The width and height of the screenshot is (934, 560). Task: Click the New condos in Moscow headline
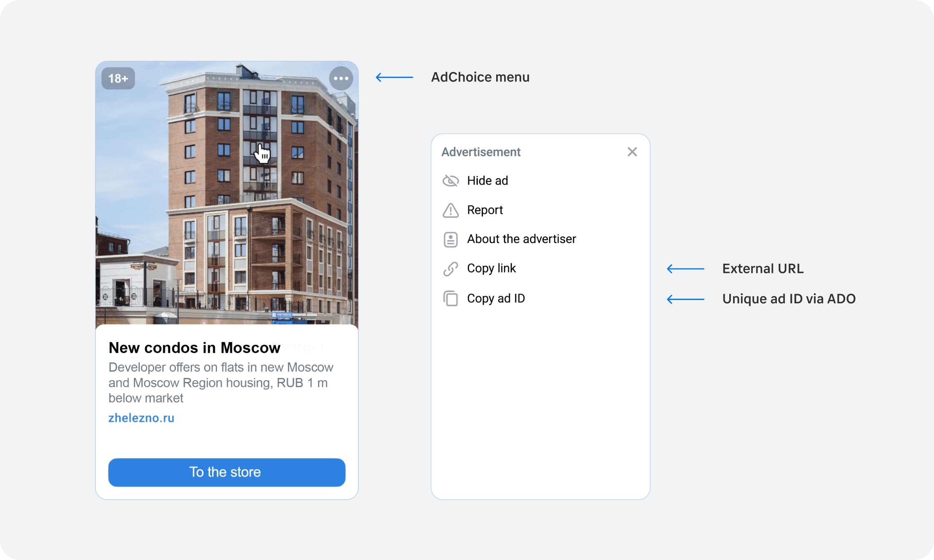(194, 348)
